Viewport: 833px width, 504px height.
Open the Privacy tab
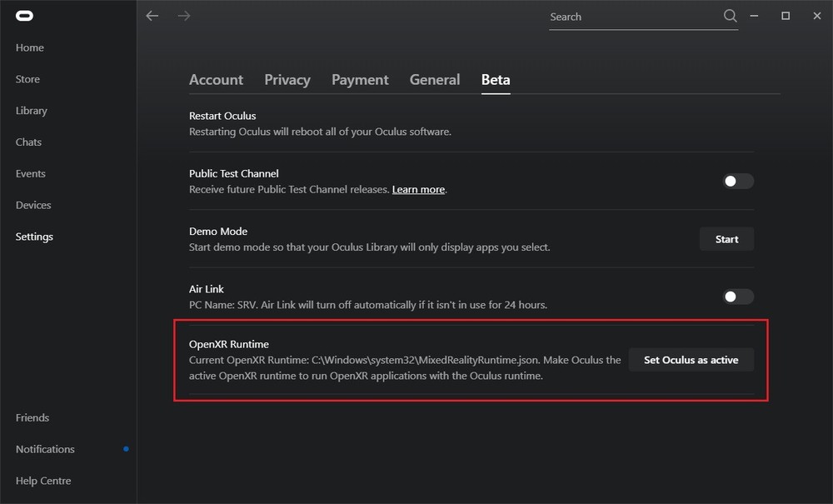pyautogui.click(x=287, y=80)
